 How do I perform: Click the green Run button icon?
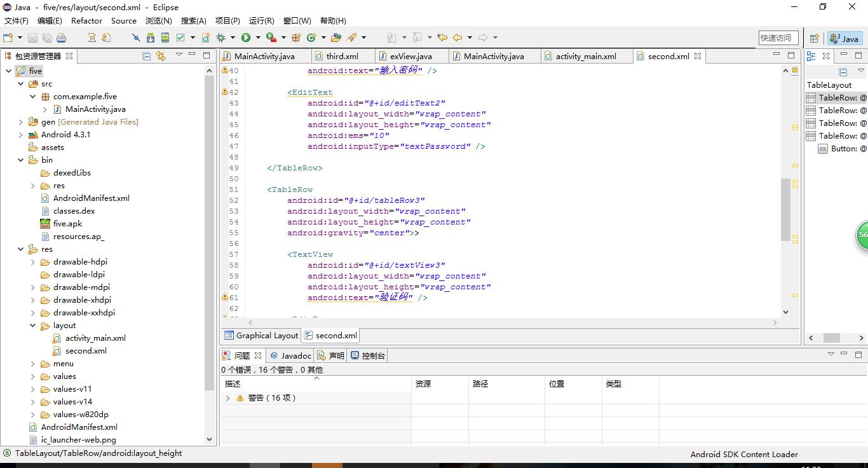[x=246, y=38]
